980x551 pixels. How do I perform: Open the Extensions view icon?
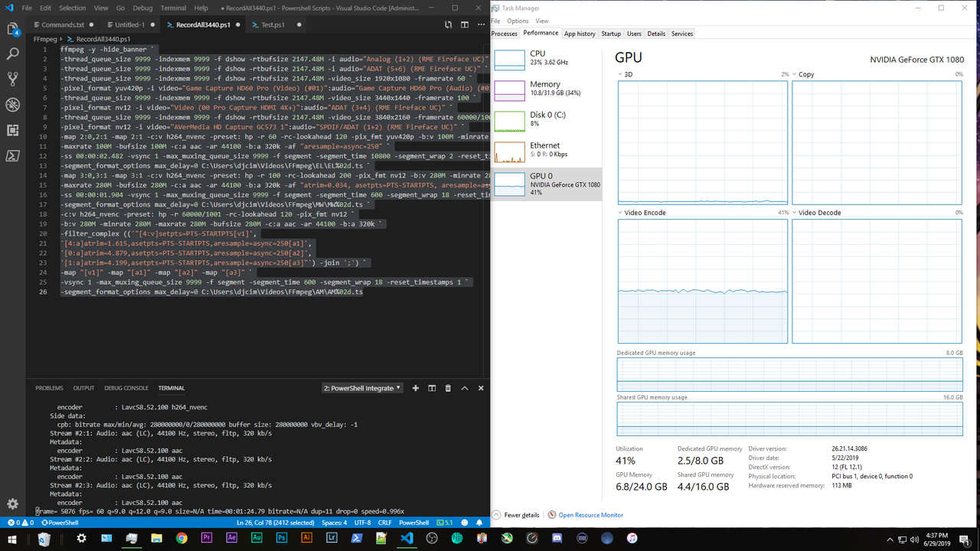12,130
